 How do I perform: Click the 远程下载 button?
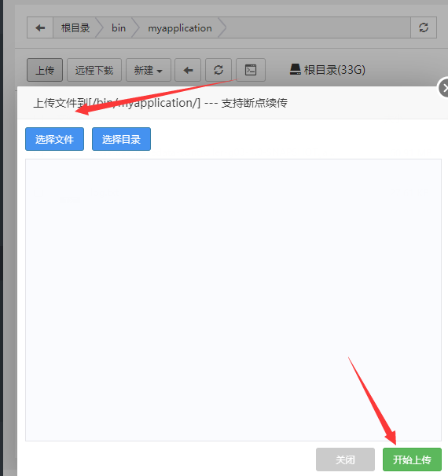(94, 70)
